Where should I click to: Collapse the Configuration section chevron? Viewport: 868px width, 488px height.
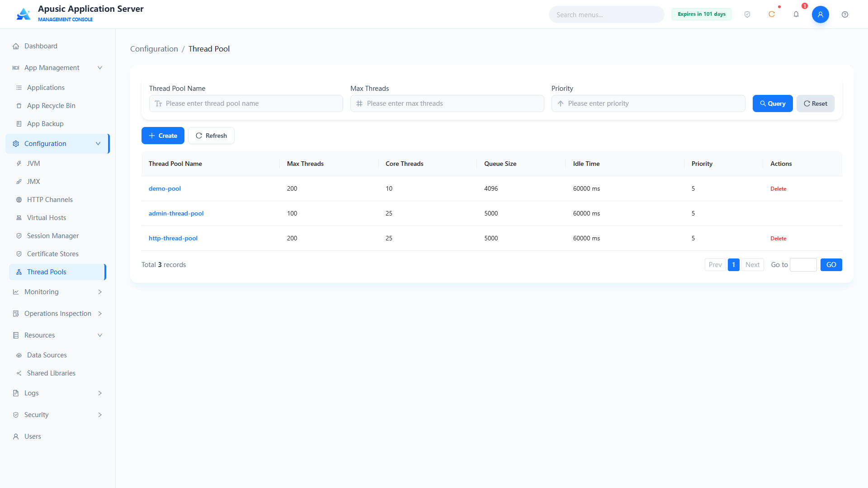pos(98,144)
